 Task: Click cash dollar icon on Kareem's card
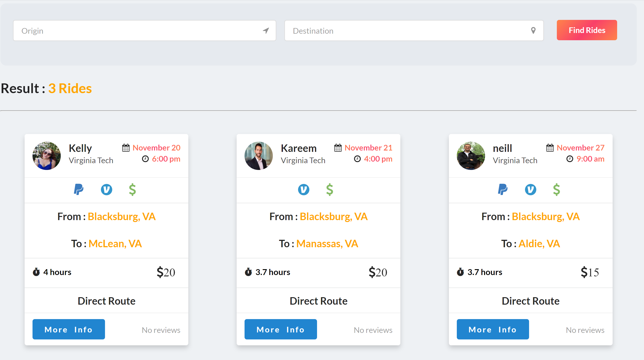[x=329, y=189]
